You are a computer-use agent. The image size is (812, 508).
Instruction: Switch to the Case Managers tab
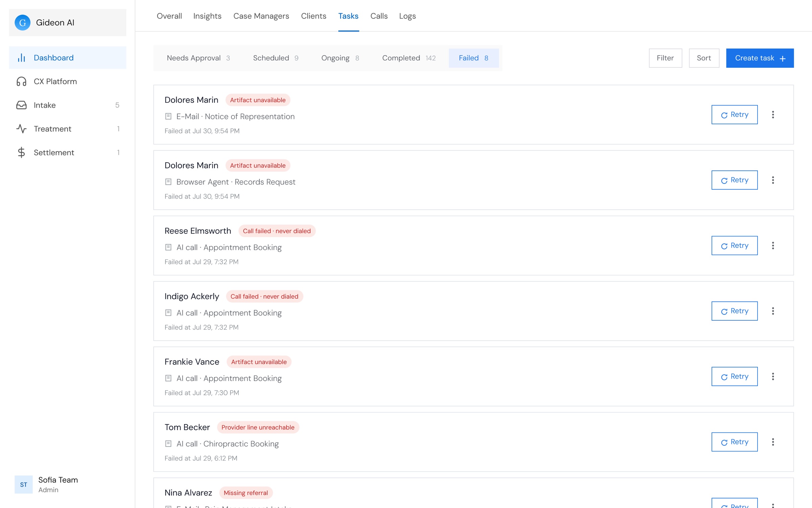pos(261,16)
